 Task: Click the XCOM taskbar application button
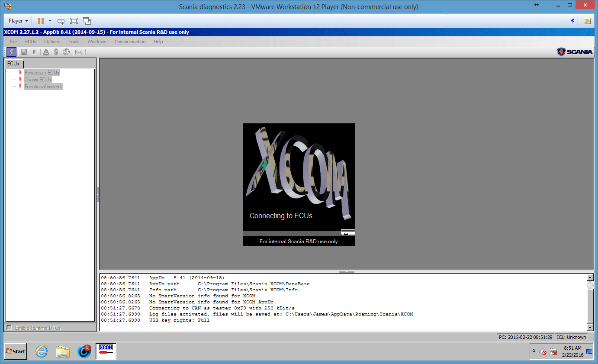(x=106, y=351)
